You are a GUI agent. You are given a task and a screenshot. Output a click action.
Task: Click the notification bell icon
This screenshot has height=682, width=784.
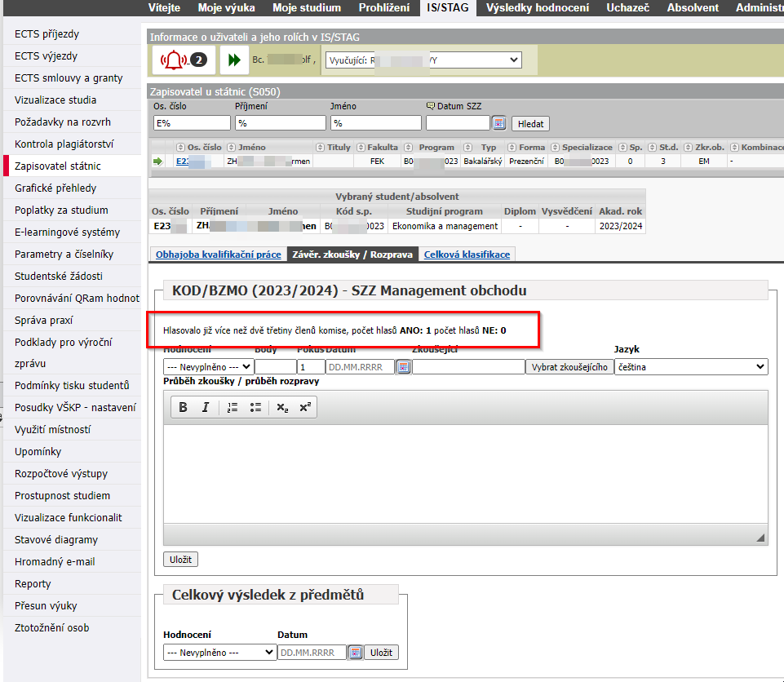tap(173, 60)
